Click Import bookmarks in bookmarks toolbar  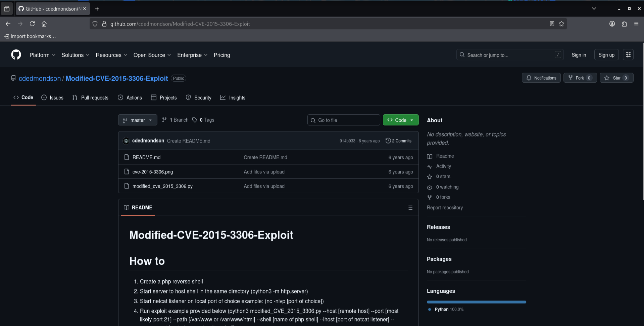pos(30,36)
